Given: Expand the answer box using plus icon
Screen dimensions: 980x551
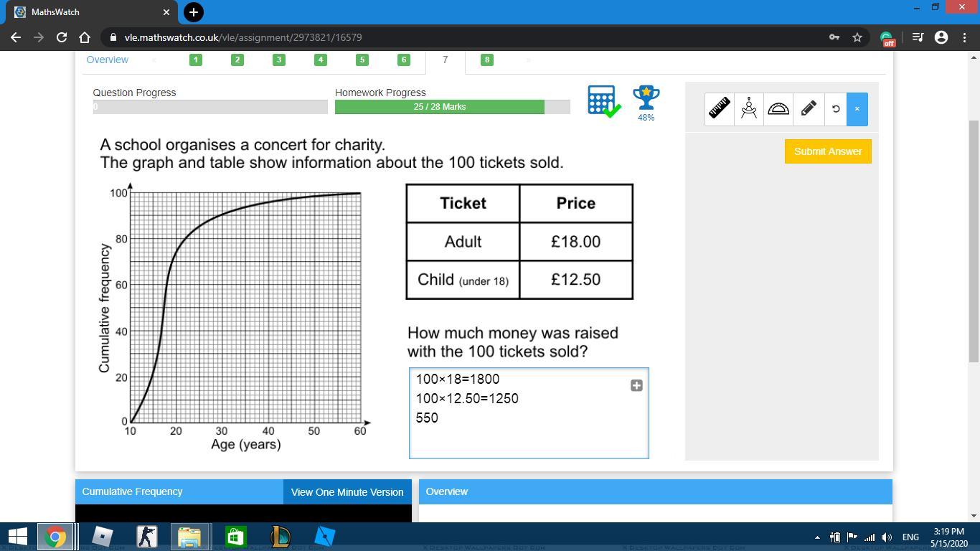Looking at the screenshot, I should pyautogui.click(x=636, y=386).
